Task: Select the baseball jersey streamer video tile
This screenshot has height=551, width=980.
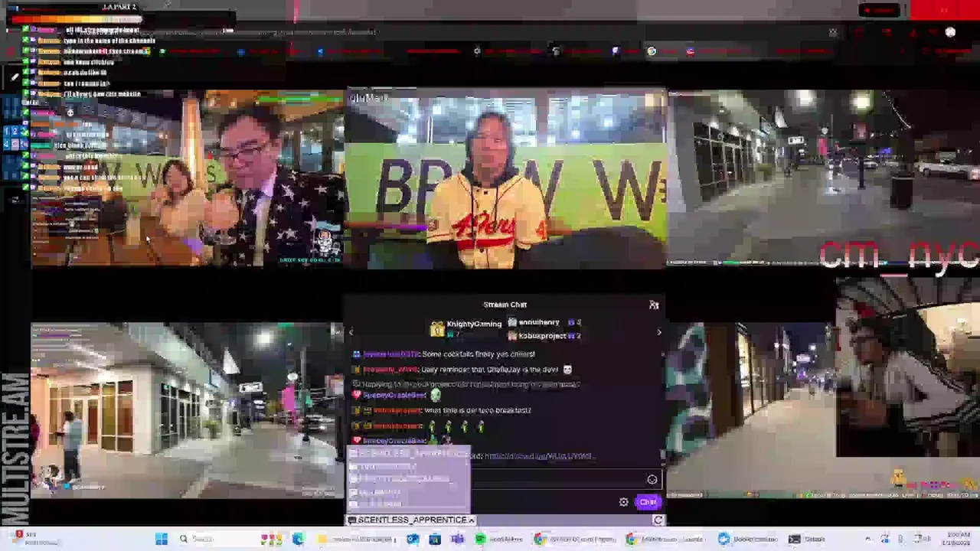Action: click(505, 178)
